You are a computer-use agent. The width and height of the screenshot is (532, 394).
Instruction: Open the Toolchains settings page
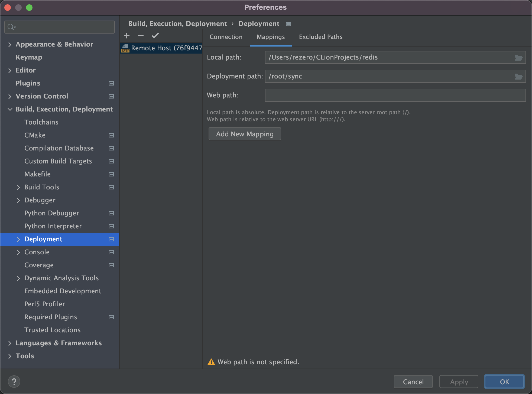point(41,122)
